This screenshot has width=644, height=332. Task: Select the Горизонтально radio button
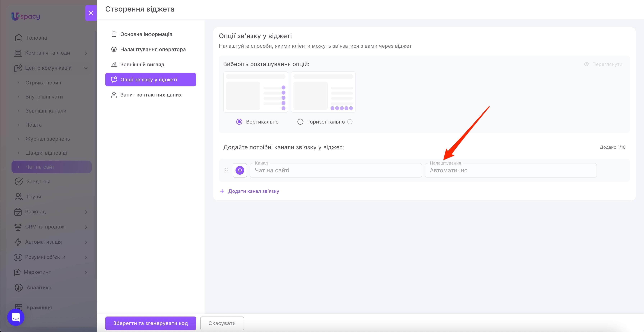tap(300, 122)
